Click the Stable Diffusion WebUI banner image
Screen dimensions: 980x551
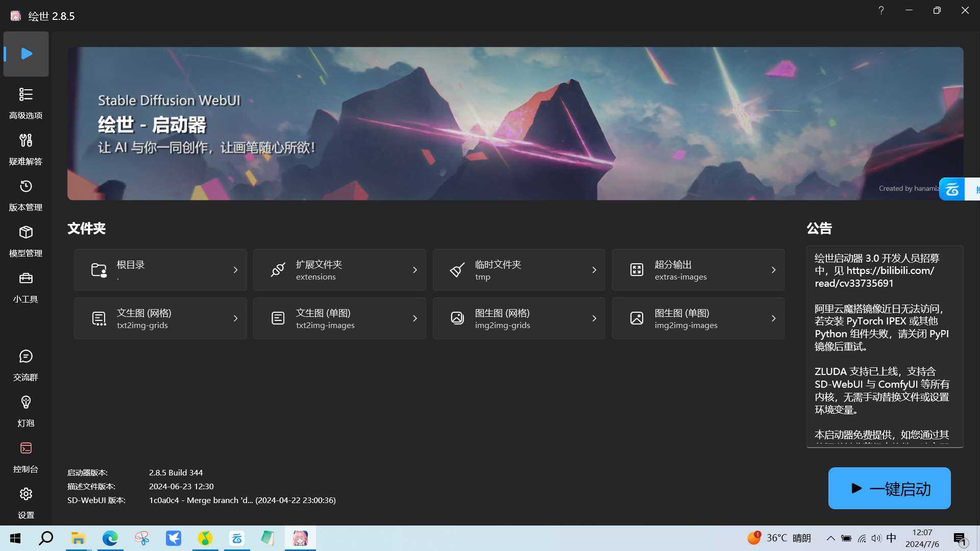[515, 123]
